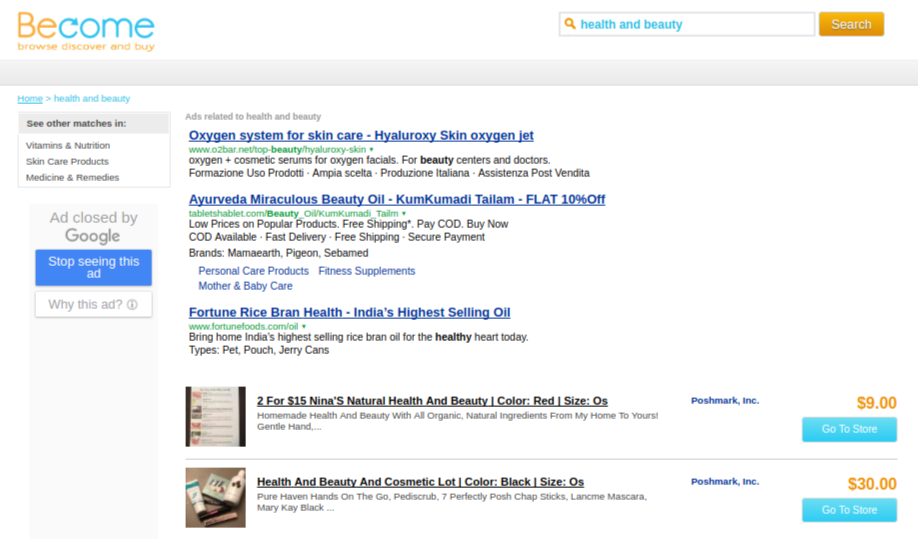Click Poshmark, Inc. for the $30.00 item
Screen dimensions: 918x539
click(725, 481)
